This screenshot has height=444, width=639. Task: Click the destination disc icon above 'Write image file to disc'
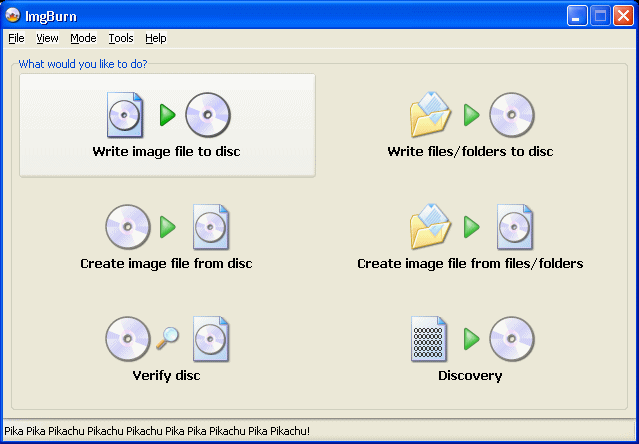pos(208,115)
